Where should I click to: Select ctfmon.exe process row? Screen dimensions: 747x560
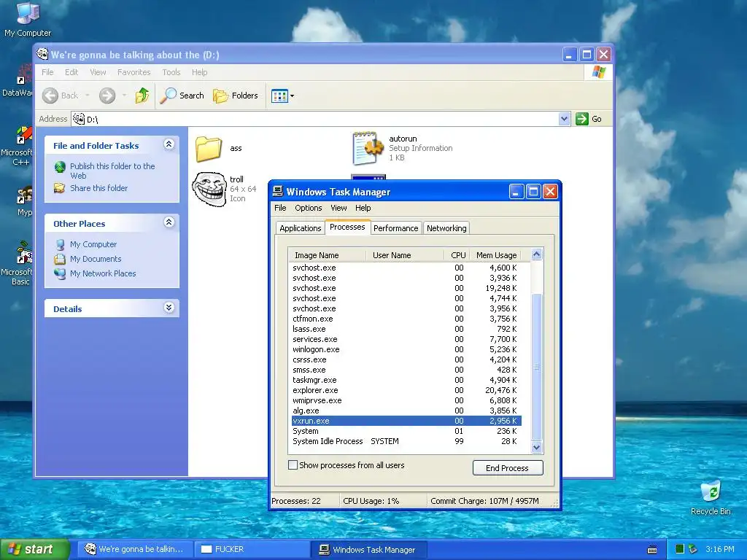406,319
